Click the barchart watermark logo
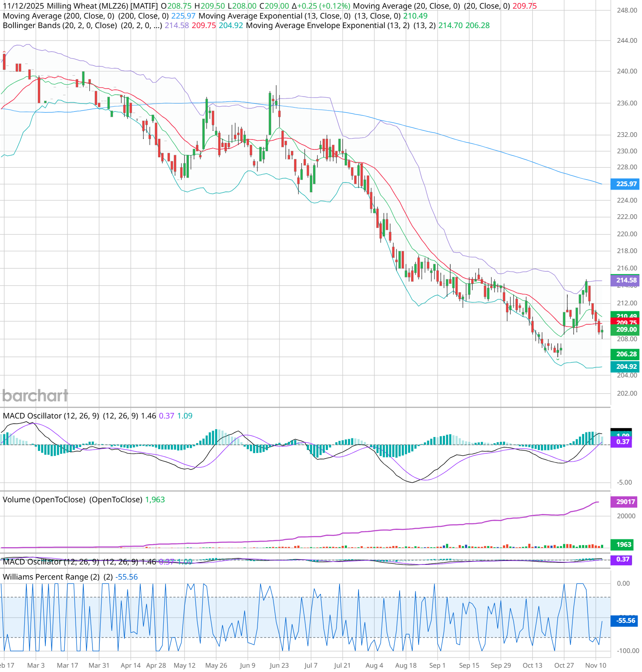The width and height of the screenshot is (642, 672). point(35,396)
